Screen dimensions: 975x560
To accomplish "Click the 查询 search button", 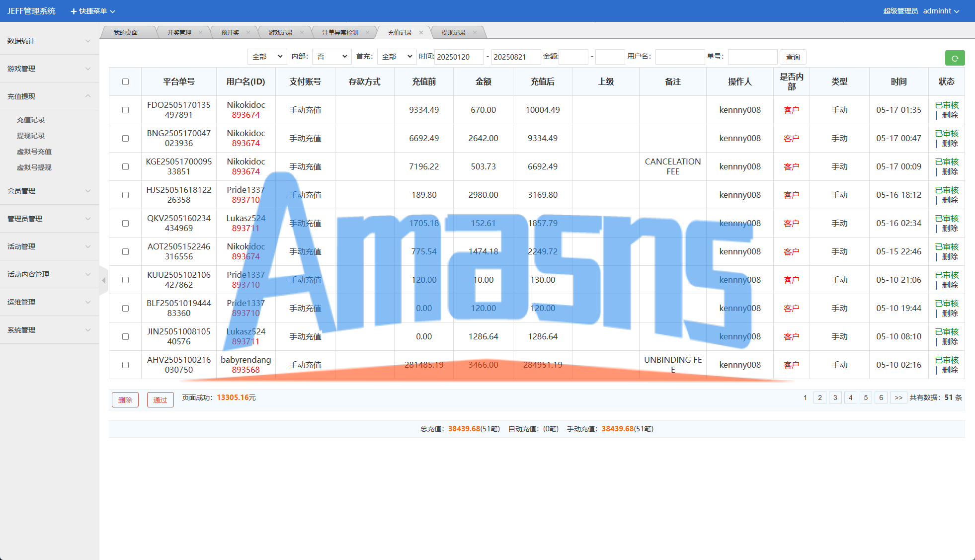I will coord(793,57).
